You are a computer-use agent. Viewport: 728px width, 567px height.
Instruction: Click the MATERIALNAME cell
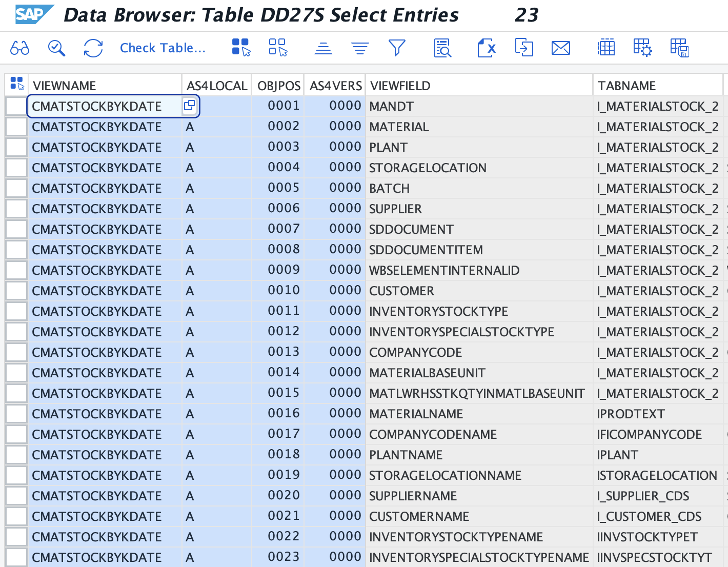coord(479,414)
